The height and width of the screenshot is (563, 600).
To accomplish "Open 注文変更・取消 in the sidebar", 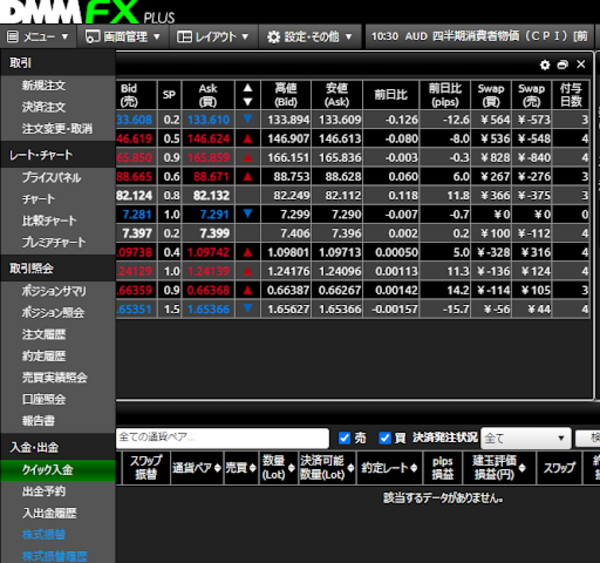I will [x=57, y=129].
